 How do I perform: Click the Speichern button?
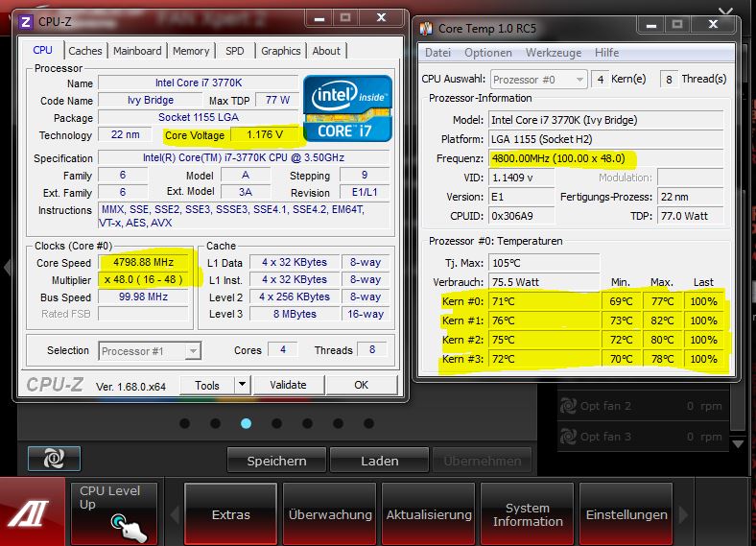click(x=276, y=461)
